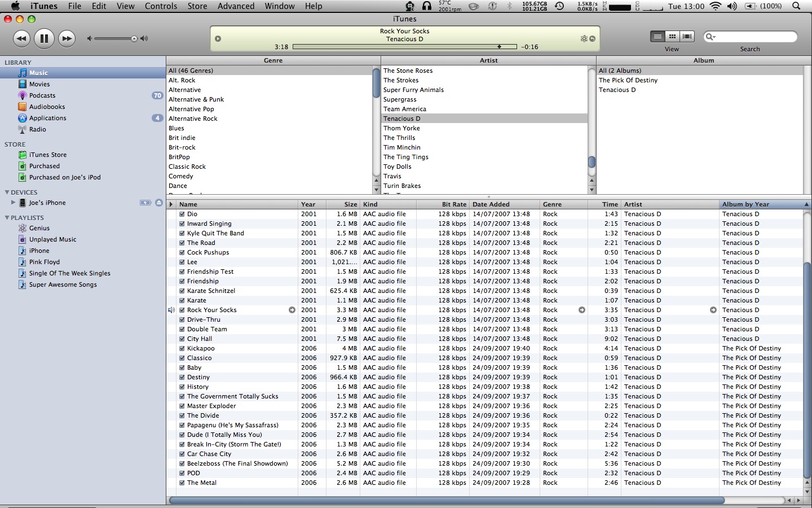Expand Joe's iPhone device tree

tap(13, 203)
